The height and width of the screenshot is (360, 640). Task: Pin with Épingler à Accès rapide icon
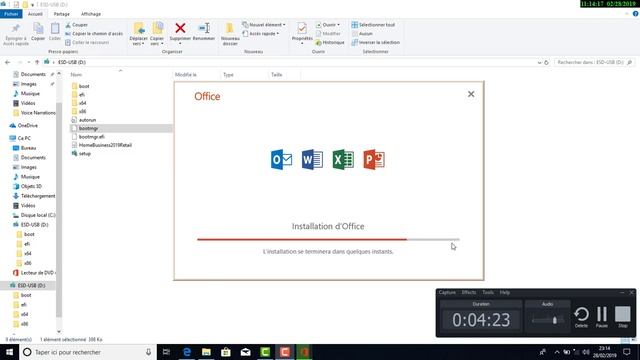pyautogui.click(x=16, y=29)
